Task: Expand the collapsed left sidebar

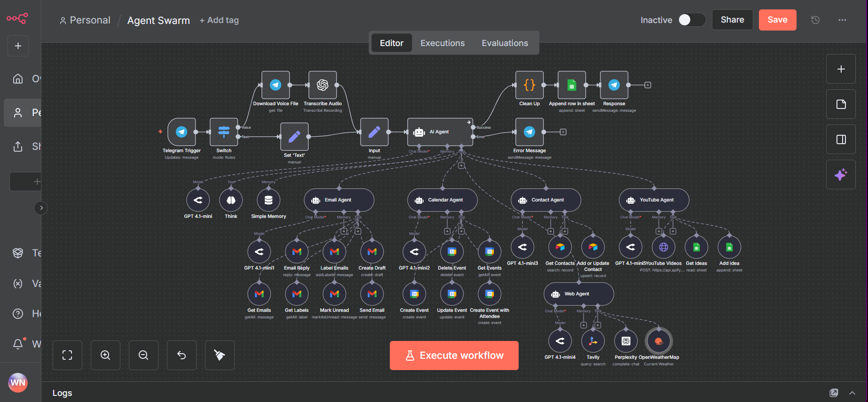Action: (41, 208)
